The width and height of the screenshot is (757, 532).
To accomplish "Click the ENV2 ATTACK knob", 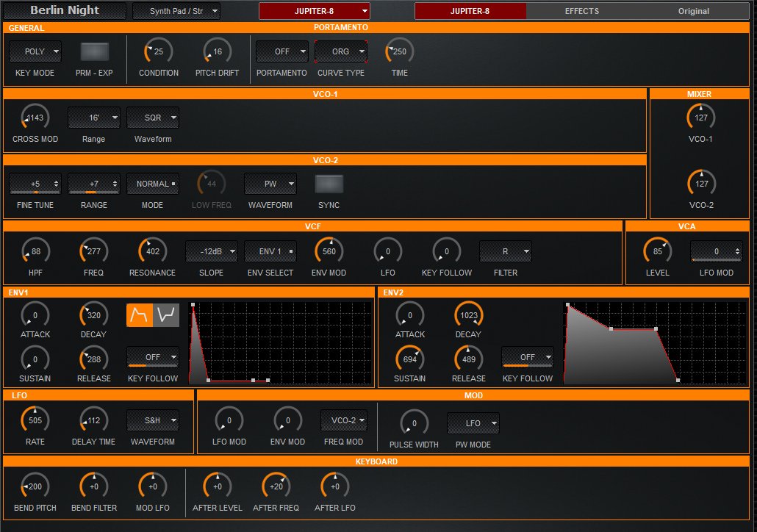I will tap(410, 315).
